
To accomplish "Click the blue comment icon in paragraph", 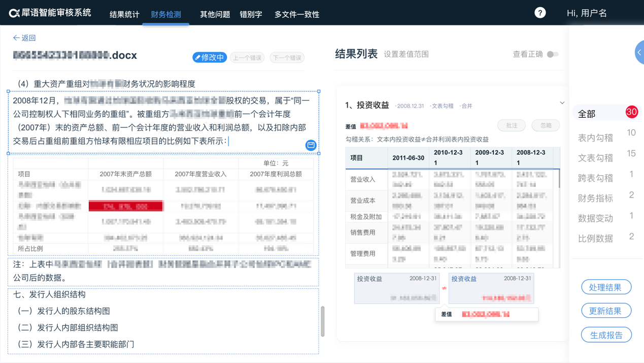I will coord(311,145).
